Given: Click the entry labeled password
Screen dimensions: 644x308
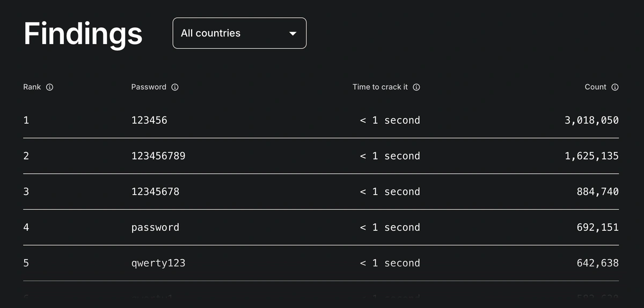Looking at the screenshot, I should pos(155,228).
